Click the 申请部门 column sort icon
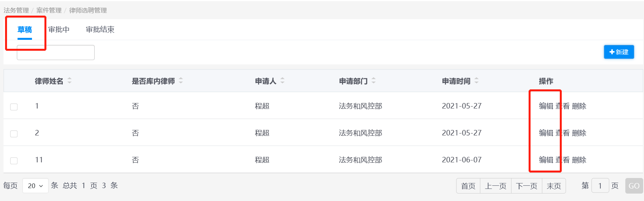Viewport: 644px width, 201px height. (x=373, y=81)
